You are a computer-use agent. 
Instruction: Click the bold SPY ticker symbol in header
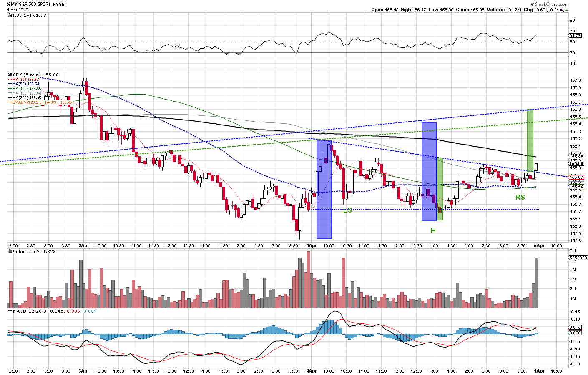pos(12,4)
